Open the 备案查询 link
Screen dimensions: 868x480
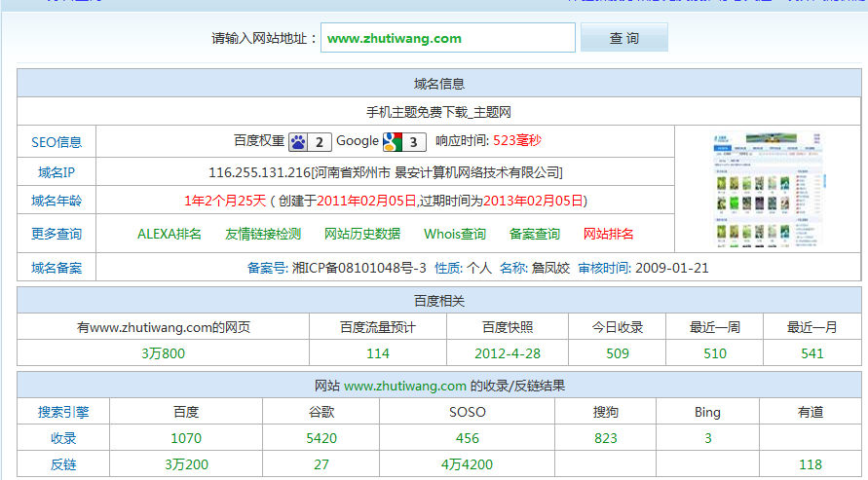(534, 234)
